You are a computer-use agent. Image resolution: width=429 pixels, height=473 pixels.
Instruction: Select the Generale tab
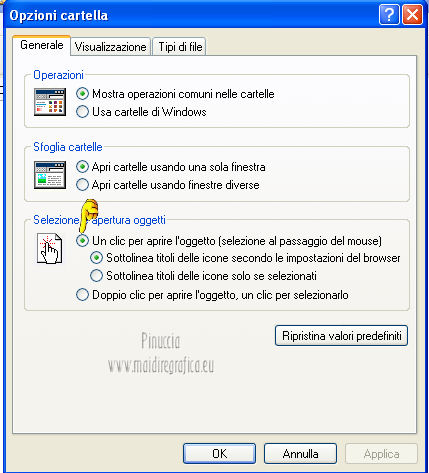(x=41, y=45)
